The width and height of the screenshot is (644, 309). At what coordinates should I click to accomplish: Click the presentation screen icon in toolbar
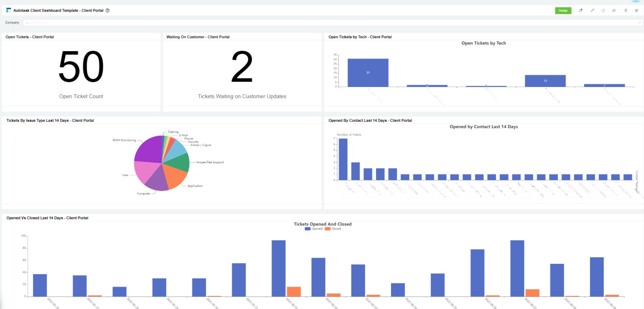point(637,10)
